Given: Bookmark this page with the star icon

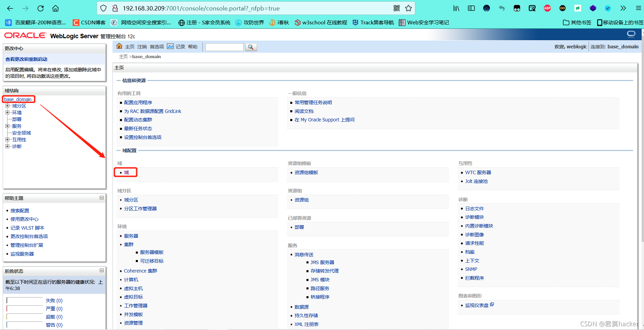Looking at the screenshot, I should (408, 8).
